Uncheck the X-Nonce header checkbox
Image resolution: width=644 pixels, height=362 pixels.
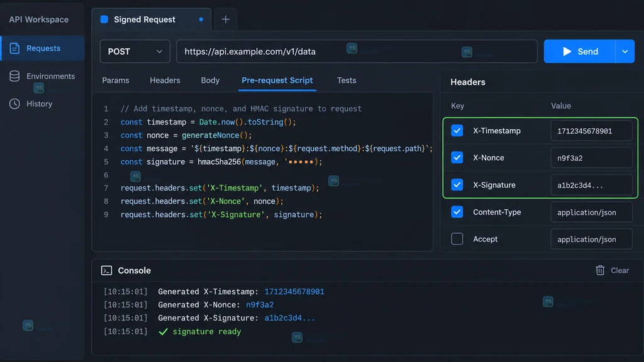(457, 158)
